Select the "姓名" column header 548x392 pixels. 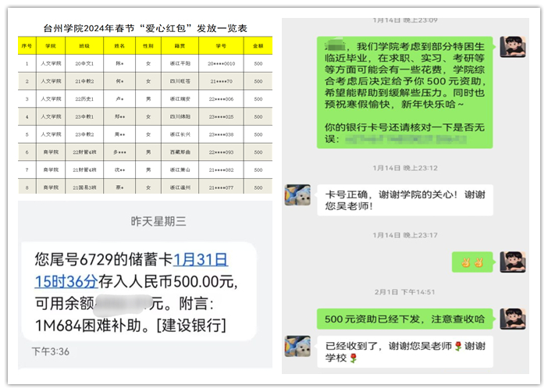point(120,47)
